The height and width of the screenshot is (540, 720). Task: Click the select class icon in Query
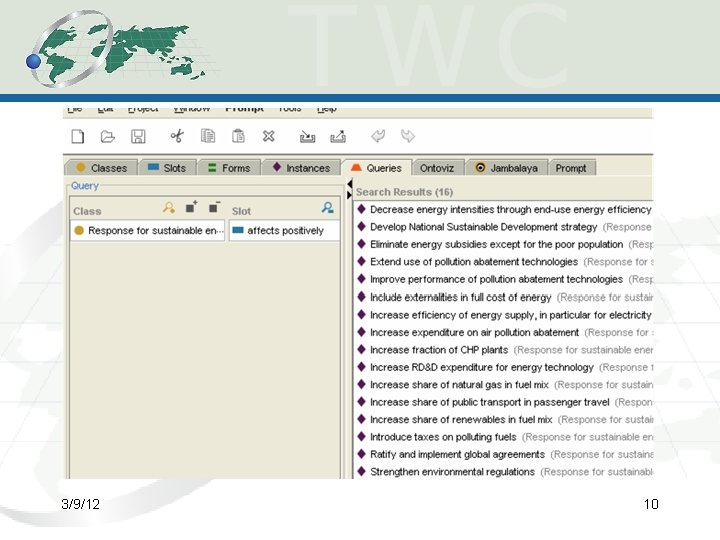pos(169,208)
